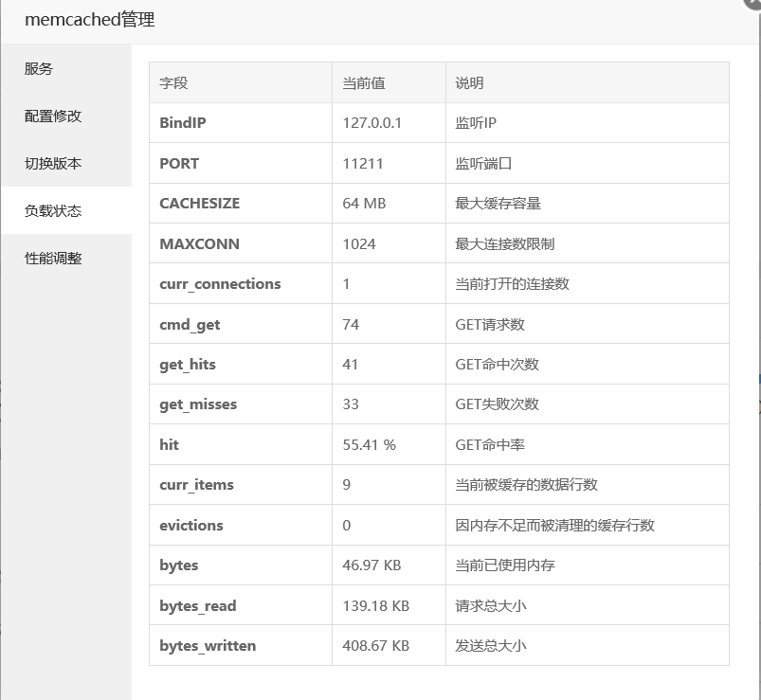Click the 当前被缓存的数据行数 description
Viewport: 761px width, 700px height.
click(x=527, y=485)
